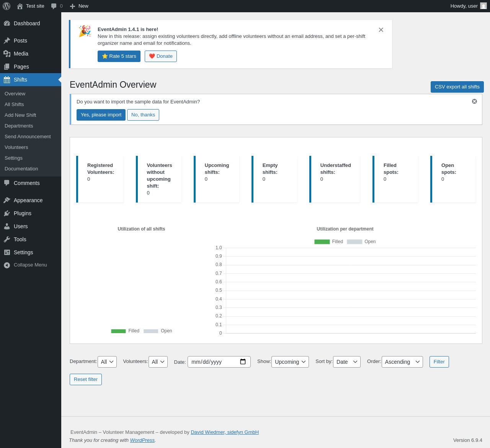Open Send Announcement submenu item
This screenshot has height=448, width=490.
28,137
